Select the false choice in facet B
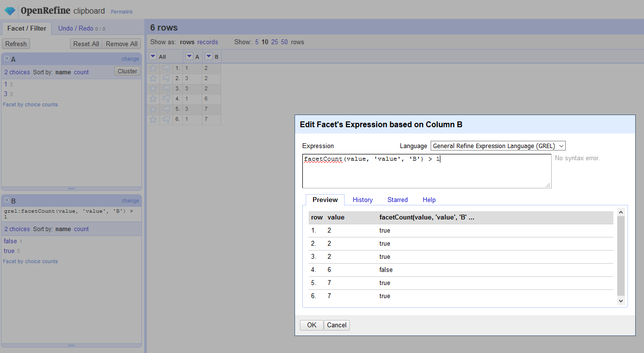The image size is (644, 353). 10,241
